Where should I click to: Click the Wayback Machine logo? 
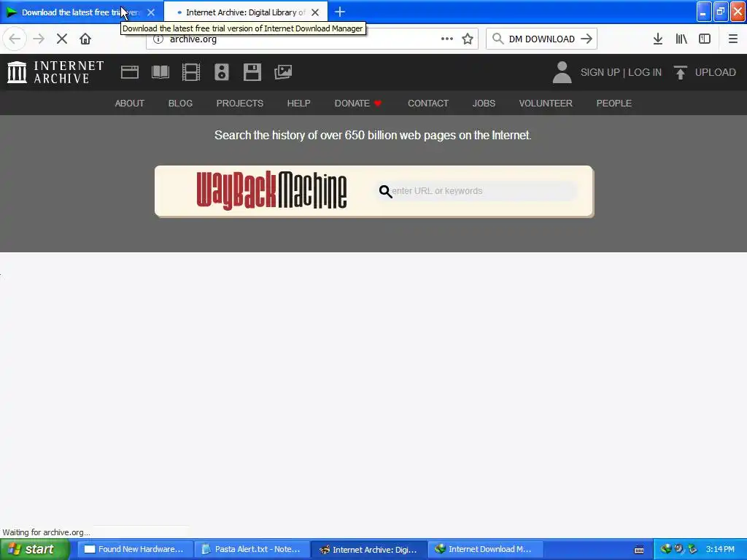[x=271, y=190]
